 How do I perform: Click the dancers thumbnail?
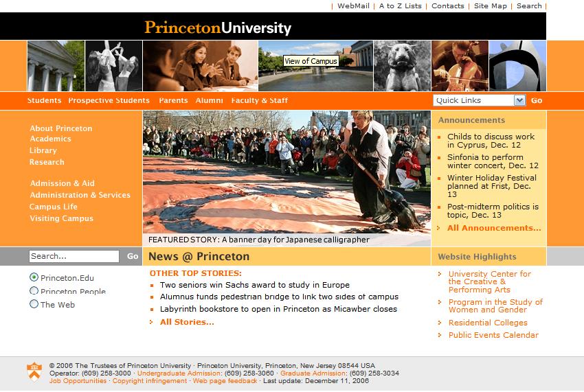pyautogui.click(x=113, y=66)
